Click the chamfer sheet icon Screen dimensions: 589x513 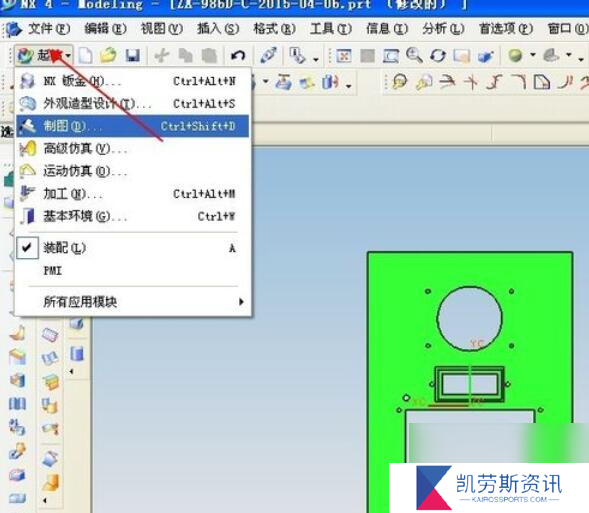pos(542,82)
